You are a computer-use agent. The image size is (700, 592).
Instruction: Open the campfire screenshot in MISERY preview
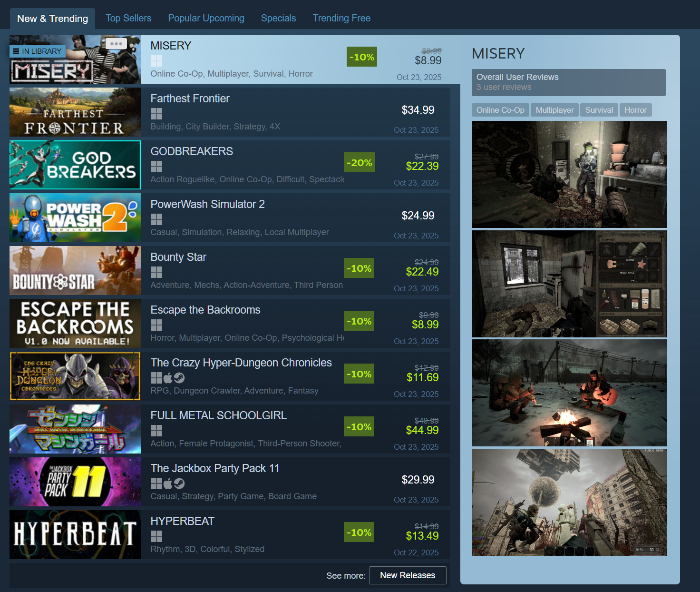[x=569, y=393]
